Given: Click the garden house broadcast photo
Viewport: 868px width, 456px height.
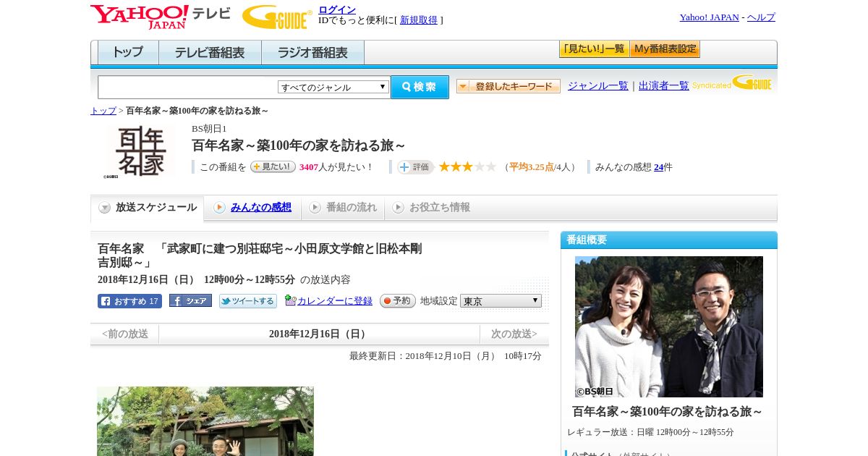Looking at the screenshot, I should 205,421.
